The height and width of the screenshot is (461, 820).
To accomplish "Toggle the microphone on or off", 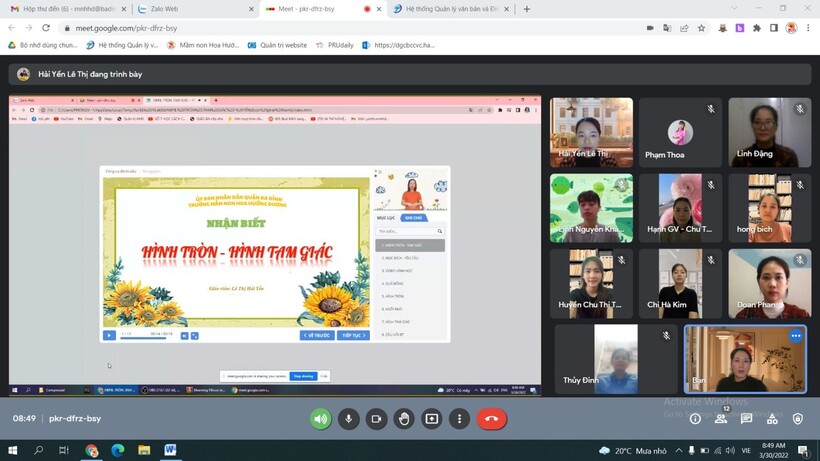I will tap(348, 419).
